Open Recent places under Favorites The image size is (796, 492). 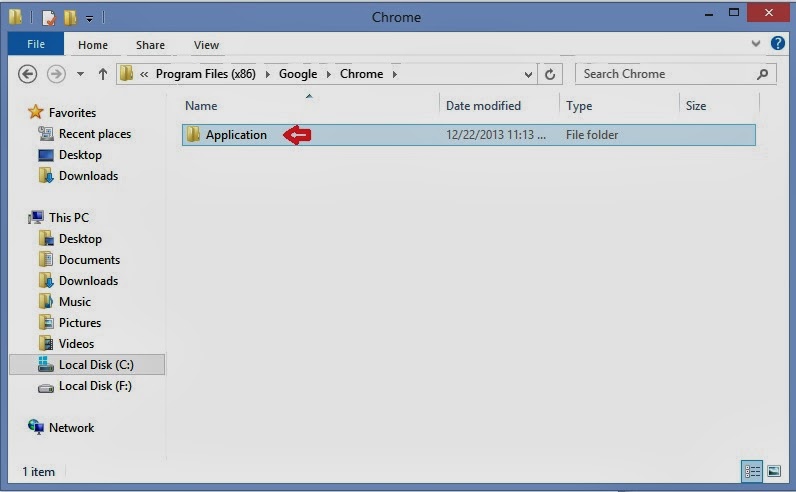[95, 134]
